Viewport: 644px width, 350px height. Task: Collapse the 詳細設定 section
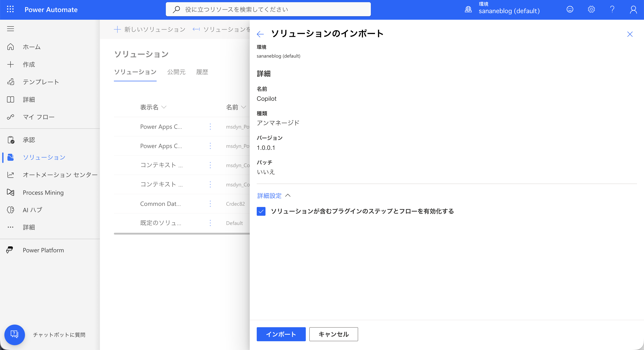[274, 196]
